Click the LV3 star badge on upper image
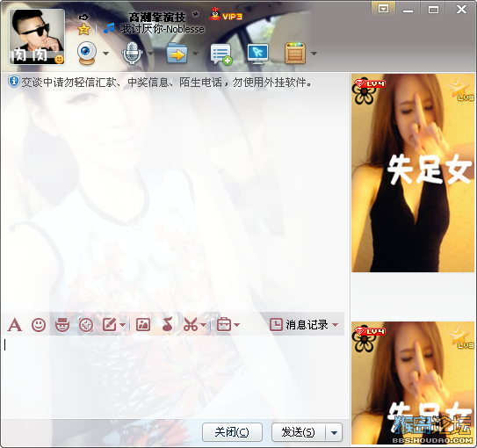 tap(461, 90)
